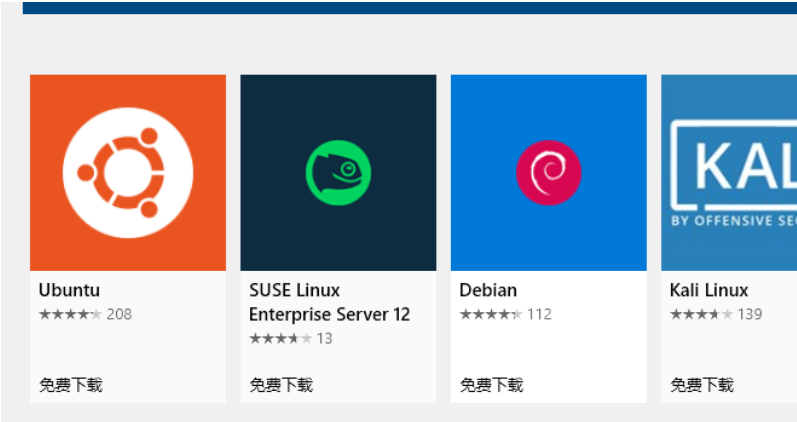Click the 208 review count for Ubuntu

[x=119, y=314]
